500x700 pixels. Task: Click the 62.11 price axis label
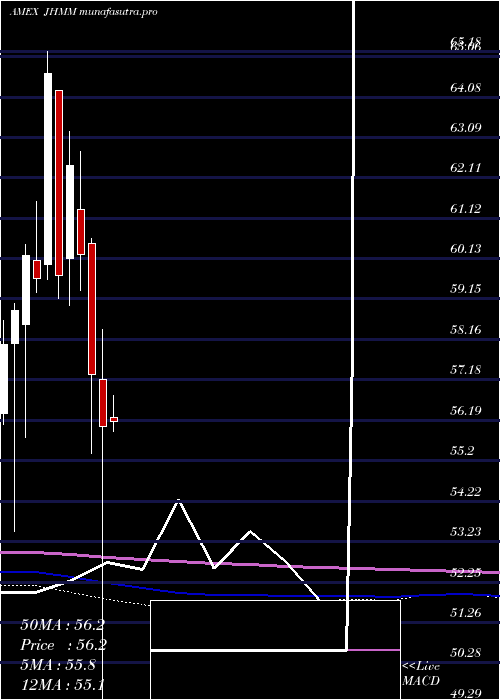466,168
